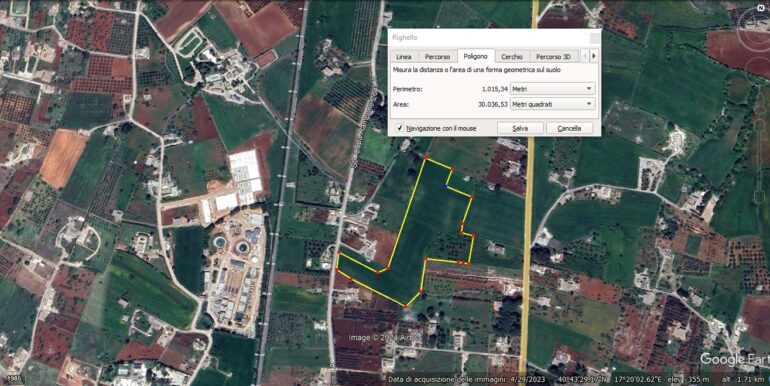The width and height of the screenshot is (770, 386).
Task: Select the blue polygon vertex point
Action: 445,186
